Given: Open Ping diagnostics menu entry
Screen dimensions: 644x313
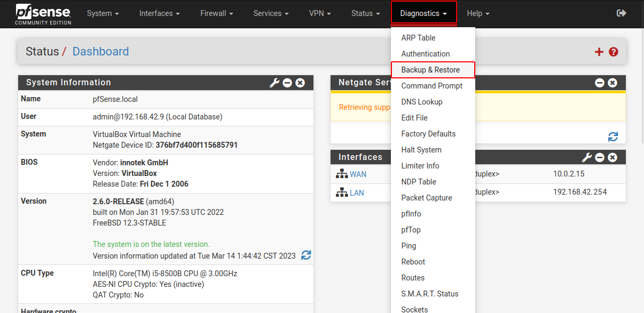Looking at the screenshot, I should point(433,246).
